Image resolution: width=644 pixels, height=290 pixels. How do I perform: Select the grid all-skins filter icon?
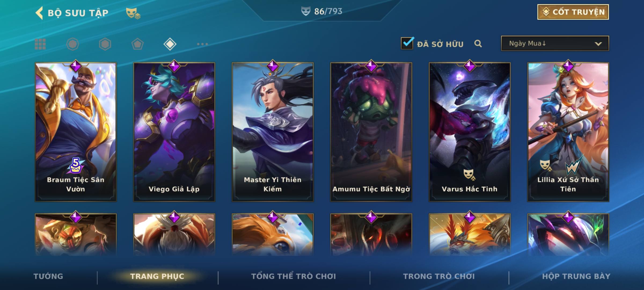click(x=40, y=44)
